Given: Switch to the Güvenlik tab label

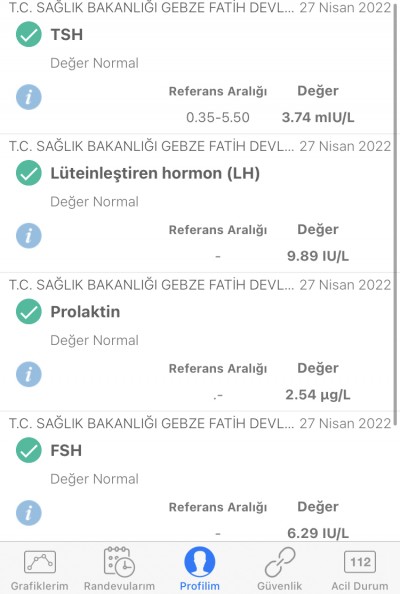Looking at the screenshot, I should pyautogui.click(x=280, y=586).
